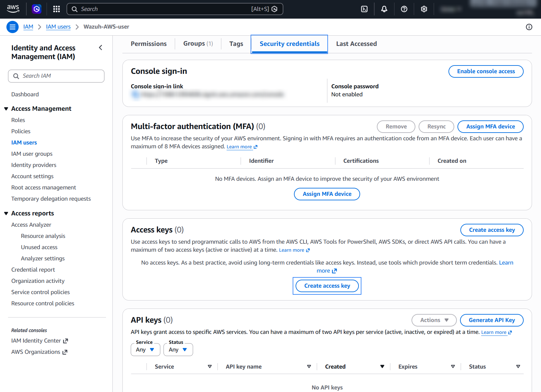Click the magnifier icon in Search IAM box
The image size is (541, 392).
16,76
